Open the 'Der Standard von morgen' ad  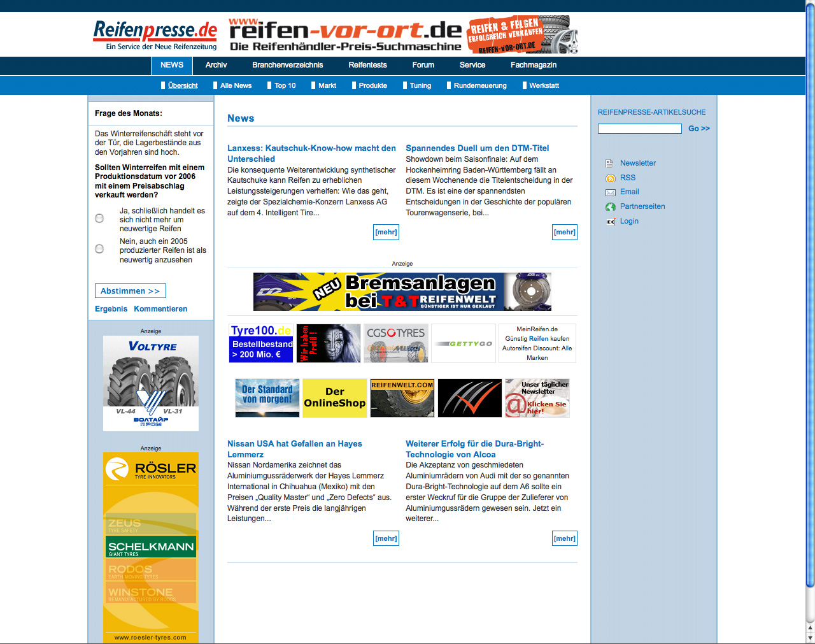[267, 398]
